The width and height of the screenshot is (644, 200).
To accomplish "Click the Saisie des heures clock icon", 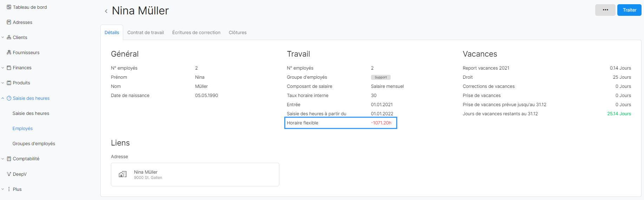I will [x=9, y=98].
